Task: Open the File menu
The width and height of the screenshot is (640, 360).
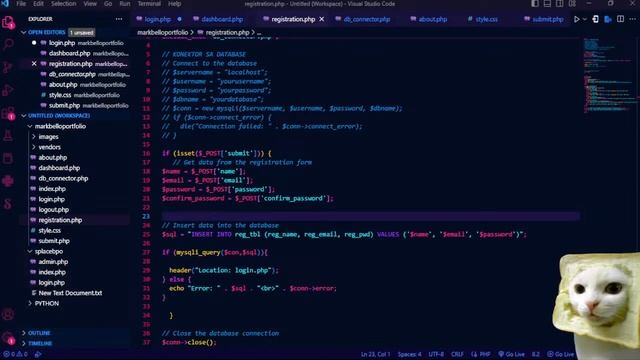Action: [21, 4]
